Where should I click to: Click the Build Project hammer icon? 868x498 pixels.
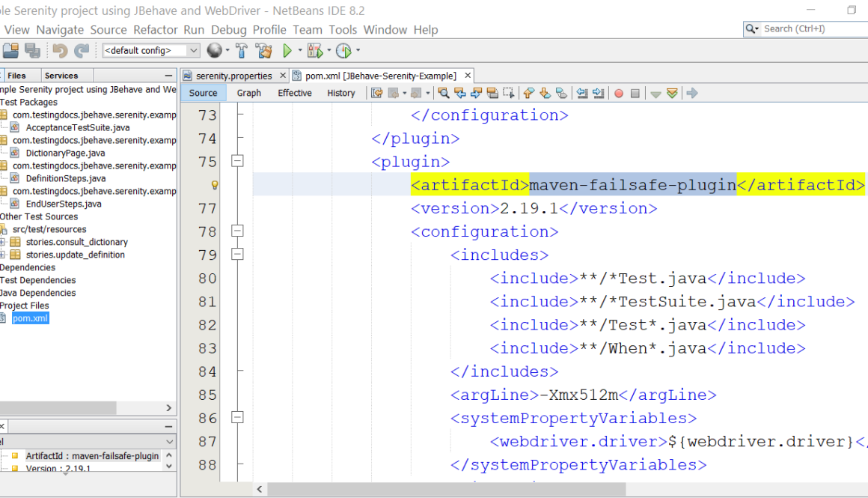pyautogui.click(x=241, y=51)
